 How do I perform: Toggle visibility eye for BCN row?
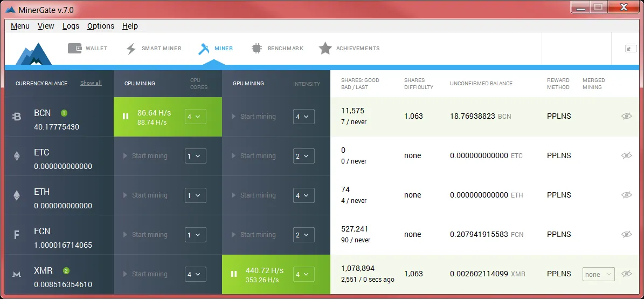[x=626, y=117]
